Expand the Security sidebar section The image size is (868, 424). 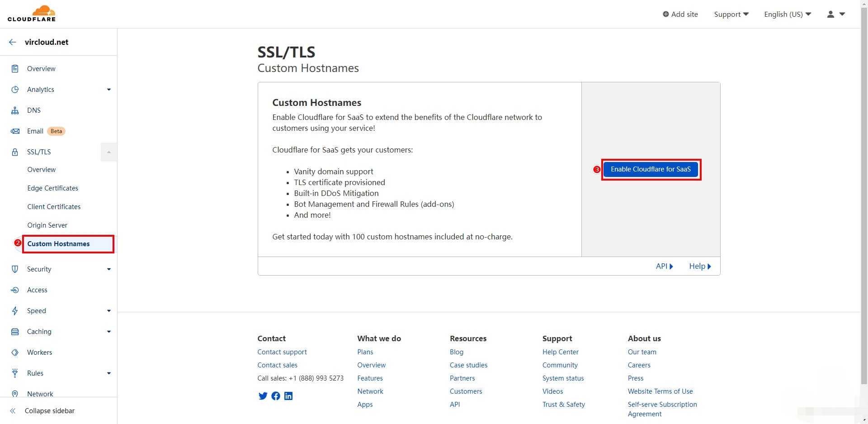[x=108, y=269]
